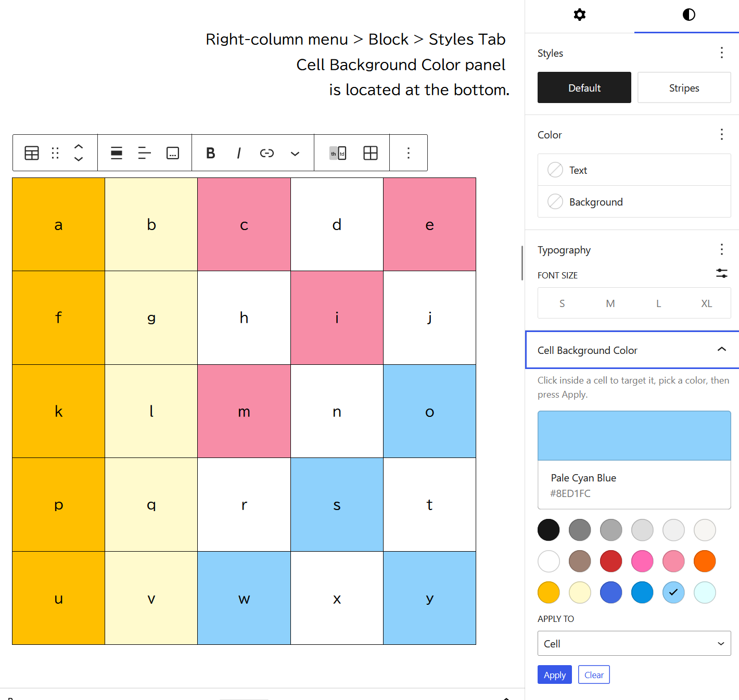Viewport: 739px width, 700px height.
Task: Toggle custom font size control
Action: 721,273
